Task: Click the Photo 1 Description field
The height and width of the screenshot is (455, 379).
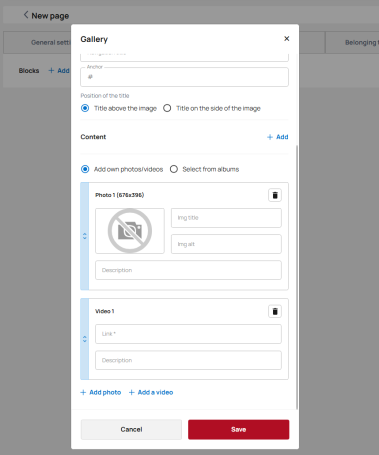Action: tap(188, 270)
